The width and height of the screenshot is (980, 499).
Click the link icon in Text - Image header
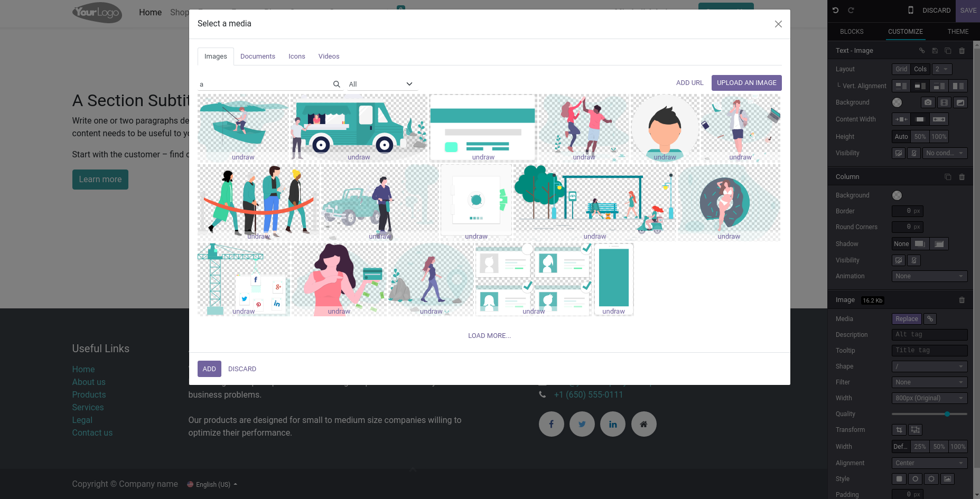tap(922, 51)
